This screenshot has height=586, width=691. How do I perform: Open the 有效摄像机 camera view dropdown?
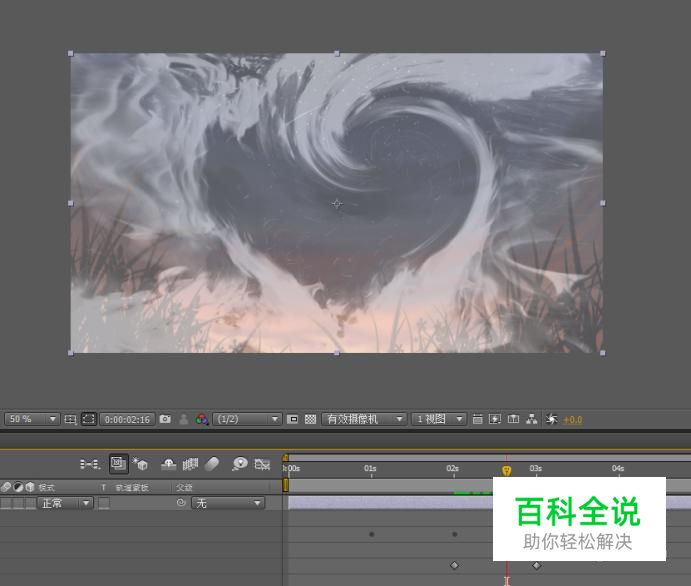point(364,419)
